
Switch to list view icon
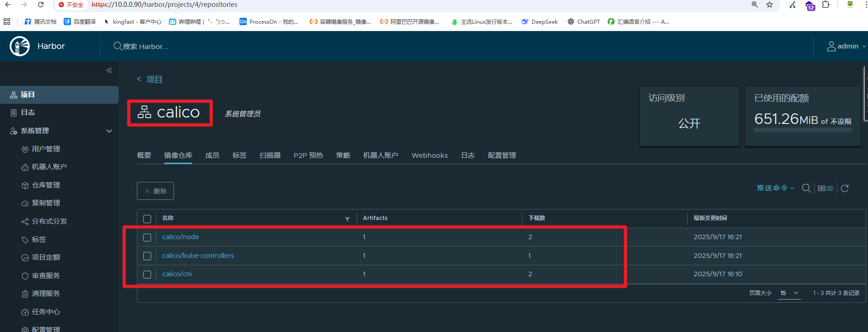[x=830, y=188]
